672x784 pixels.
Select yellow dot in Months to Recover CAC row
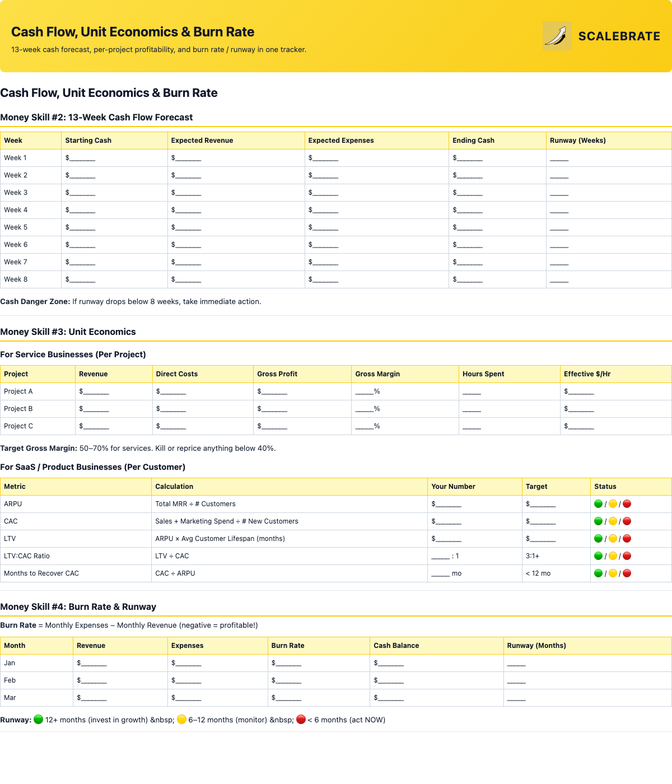click(613, 573)
